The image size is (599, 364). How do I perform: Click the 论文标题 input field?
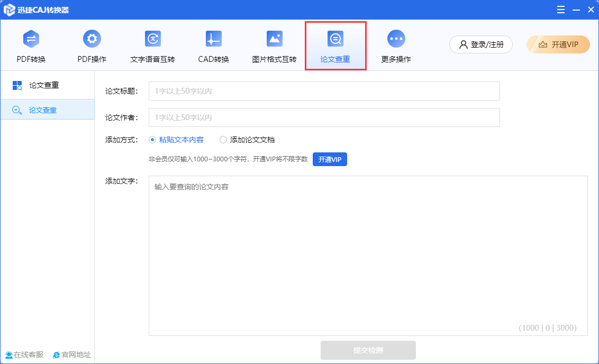pyautogui.click(x=324, y=91)
